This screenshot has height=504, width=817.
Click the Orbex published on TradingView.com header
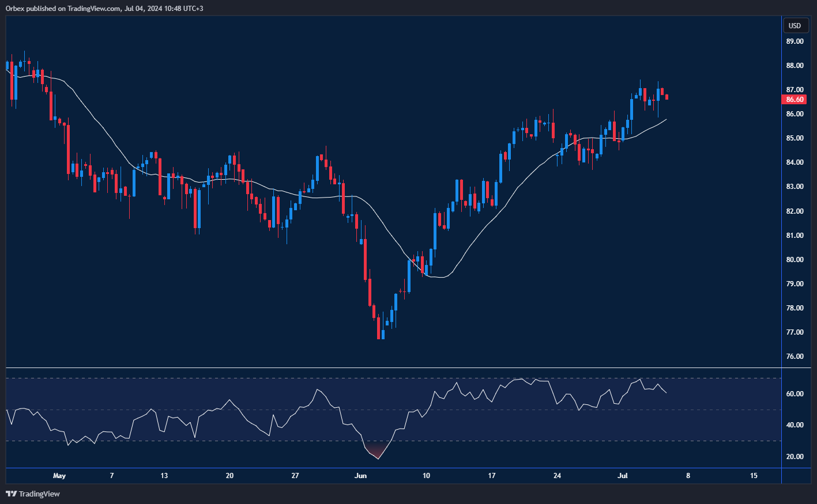click(x=104, y=9)
